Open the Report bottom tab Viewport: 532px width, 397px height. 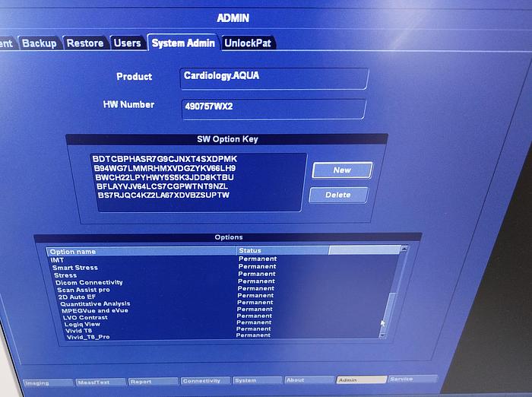tap(153, 381)
